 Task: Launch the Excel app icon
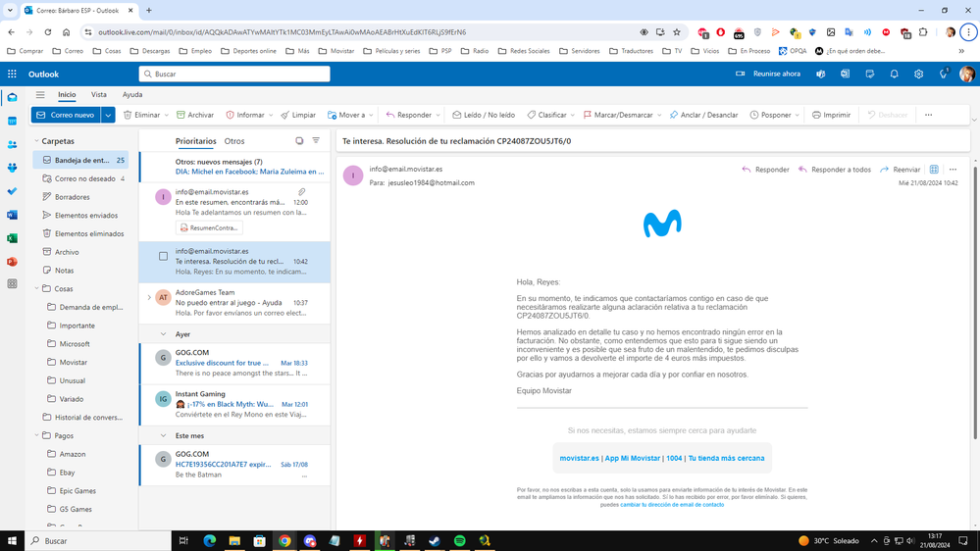tap(12, 238)
